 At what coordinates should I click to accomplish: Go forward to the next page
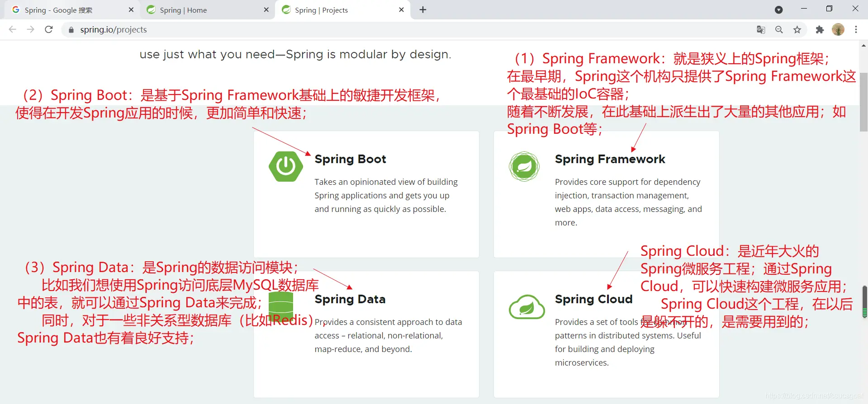[30, 29]
